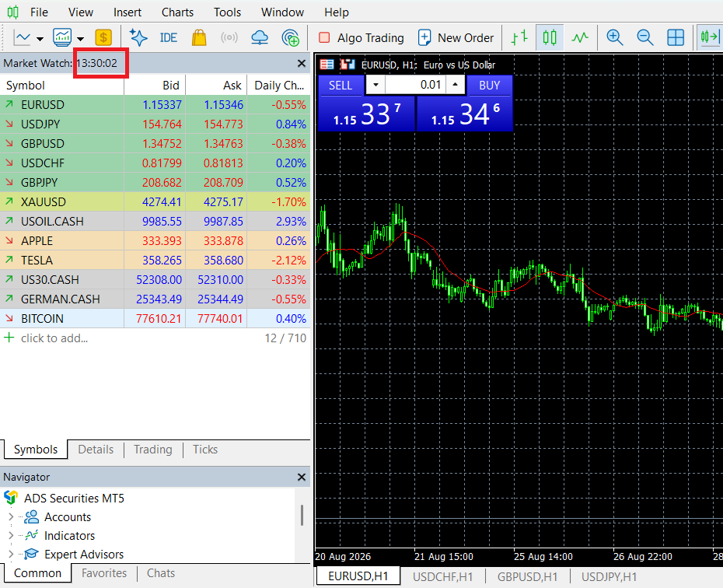
Task: Click the 0.01 volume input field
Action: [x=416, y=85]
